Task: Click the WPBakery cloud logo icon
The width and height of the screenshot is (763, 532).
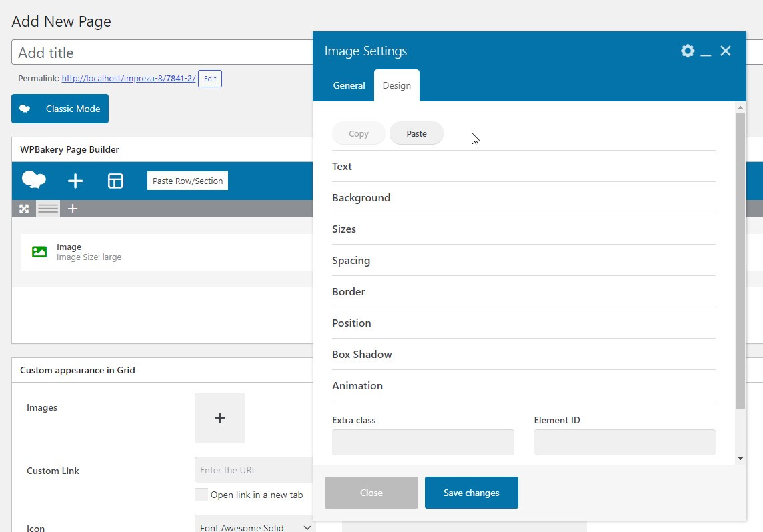Action: click(x=34, y=180)
